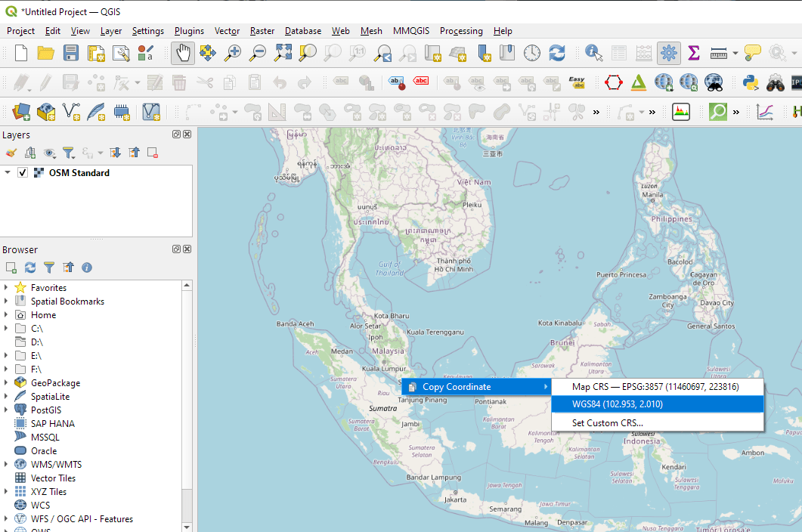Screen dimensions: 802x532
Task: Open the Temporal Controller panel
Action: click(x=531, y=53)
